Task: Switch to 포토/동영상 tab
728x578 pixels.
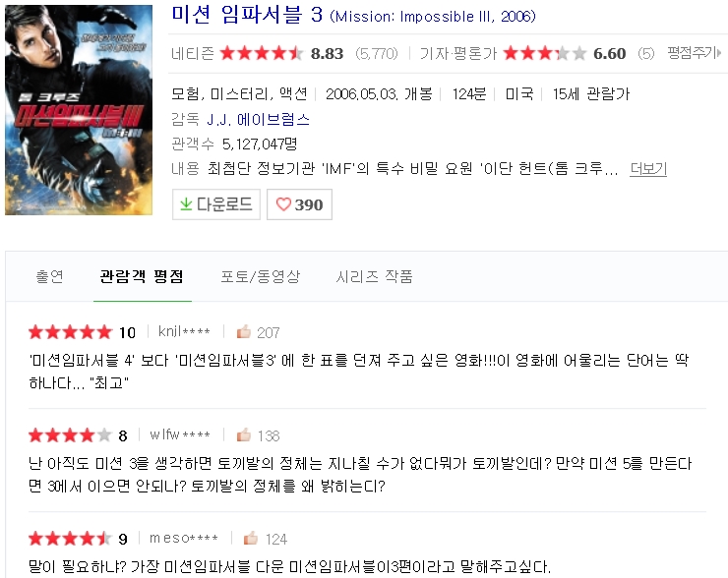Action: tap(261, 276)
